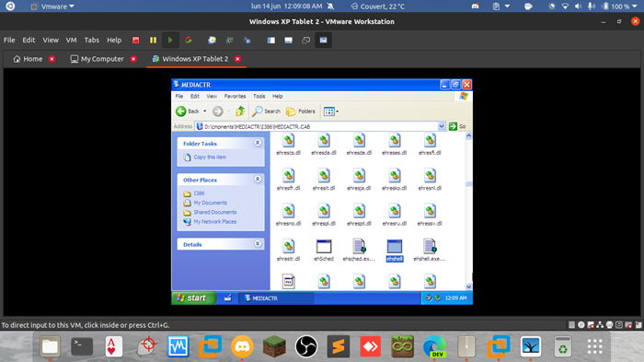The width and height of the screenshot is (644, 362).
Task: Click the Windows XP start button
Action: pos(193,298)
